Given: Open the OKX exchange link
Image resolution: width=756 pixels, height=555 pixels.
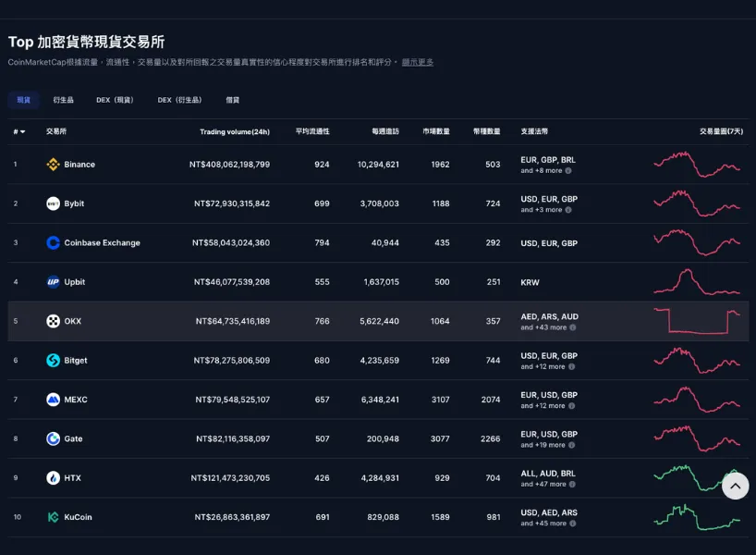Looking at the screenshot, I should (73, 321).
